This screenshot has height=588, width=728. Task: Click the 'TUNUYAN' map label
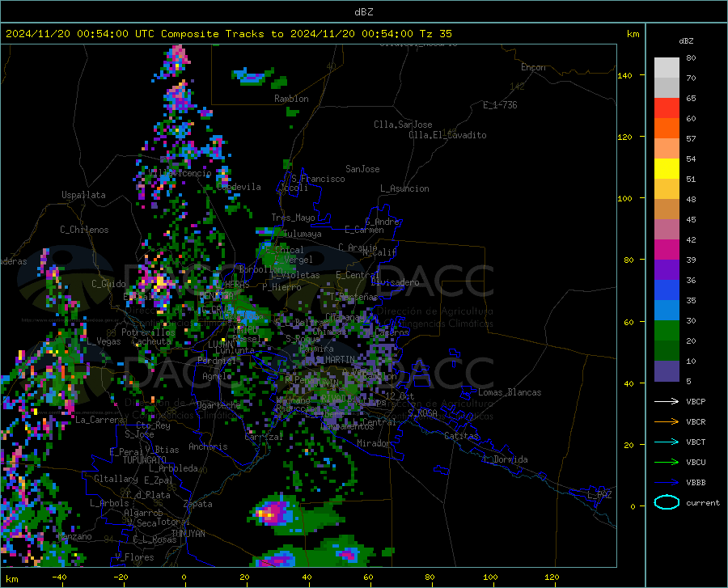(x=188, y=533)
